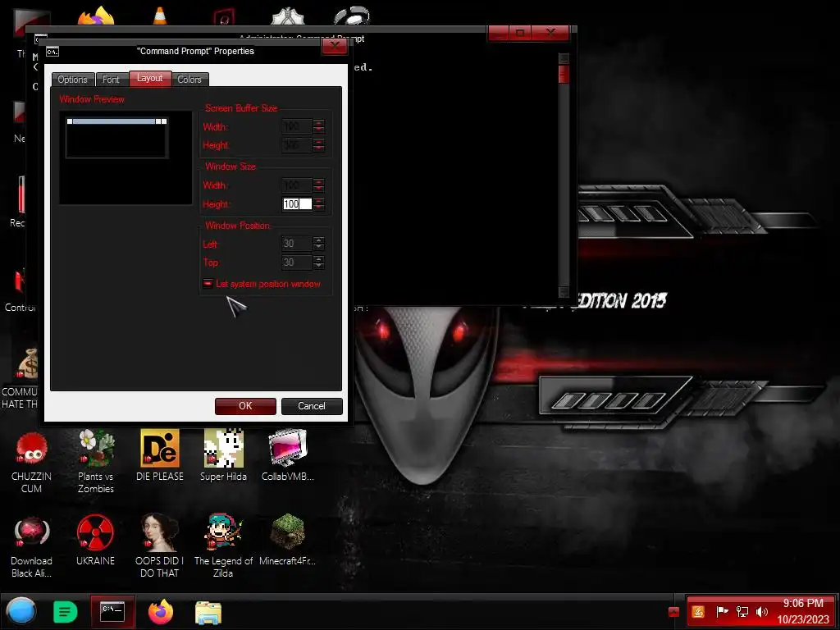The image size is (840, 630).
Task: Maximize the Administrator Command Prompt window
Action: [x=519, y=33]
